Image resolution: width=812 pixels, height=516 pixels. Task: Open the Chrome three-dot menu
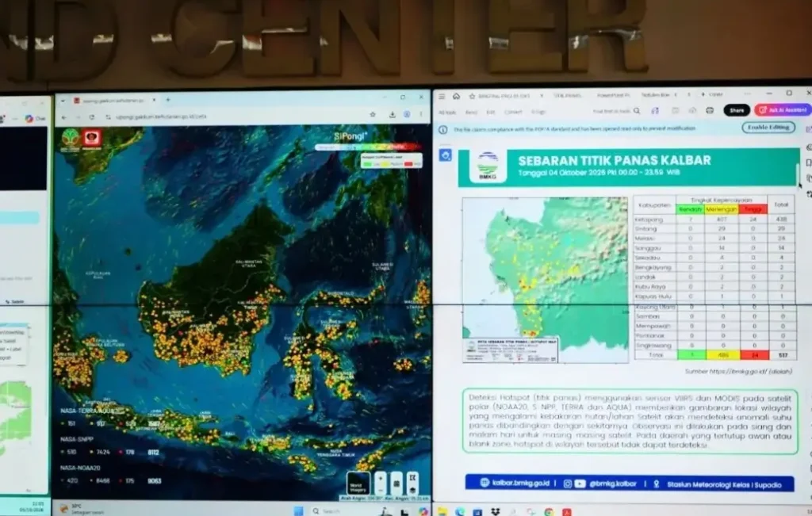420,114
